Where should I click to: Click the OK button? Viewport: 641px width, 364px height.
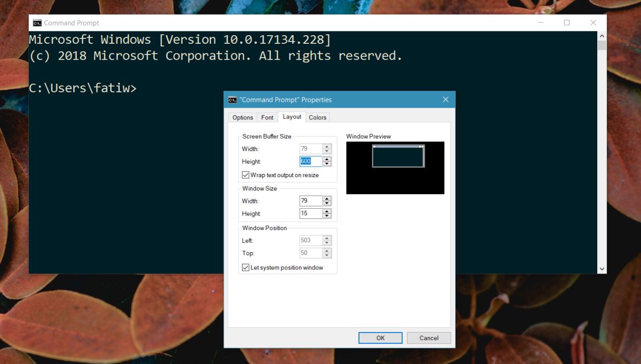click(x=380, y=338)
